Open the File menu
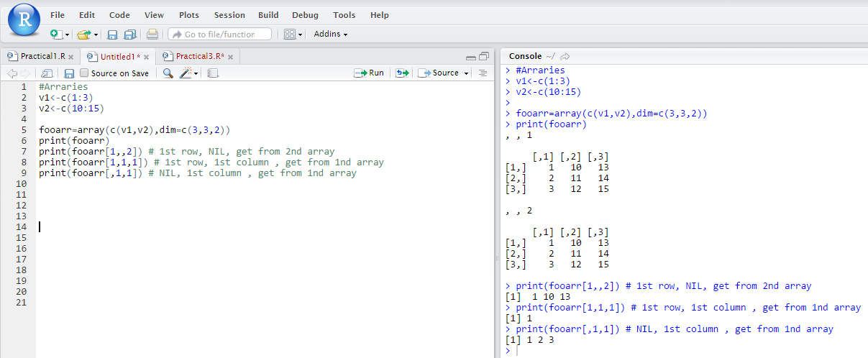 tap(58, 15)
